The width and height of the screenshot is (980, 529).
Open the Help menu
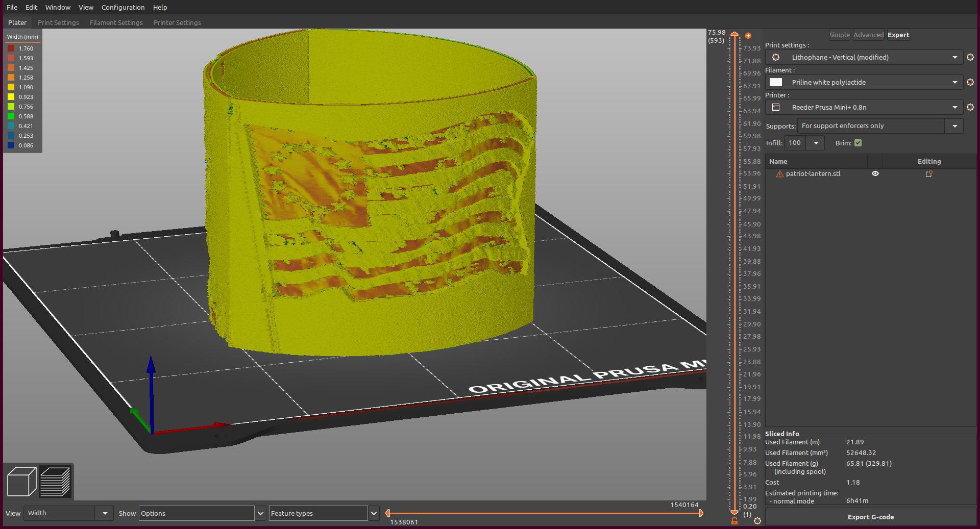pyautogui.click(x=160, y=7)
